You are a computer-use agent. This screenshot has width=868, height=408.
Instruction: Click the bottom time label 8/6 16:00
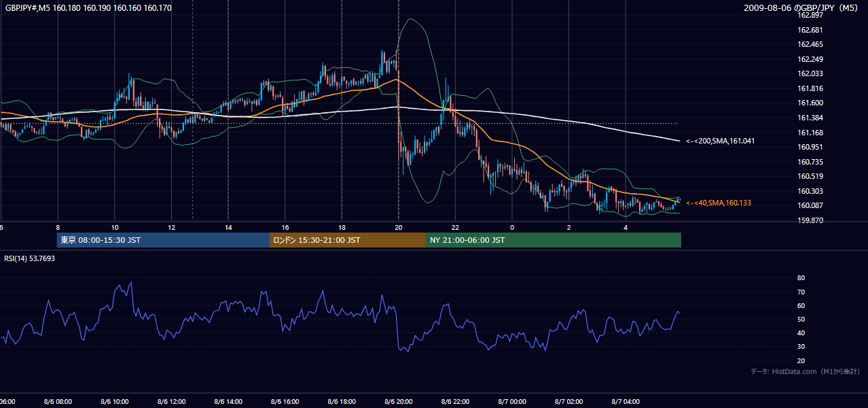[x=285, y=402]
